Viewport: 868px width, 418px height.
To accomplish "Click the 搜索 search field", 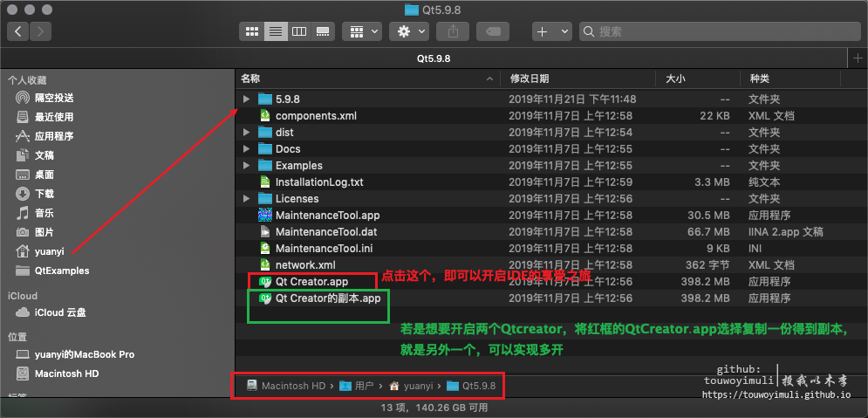I will pyautogui.click(x=721, y=31).
